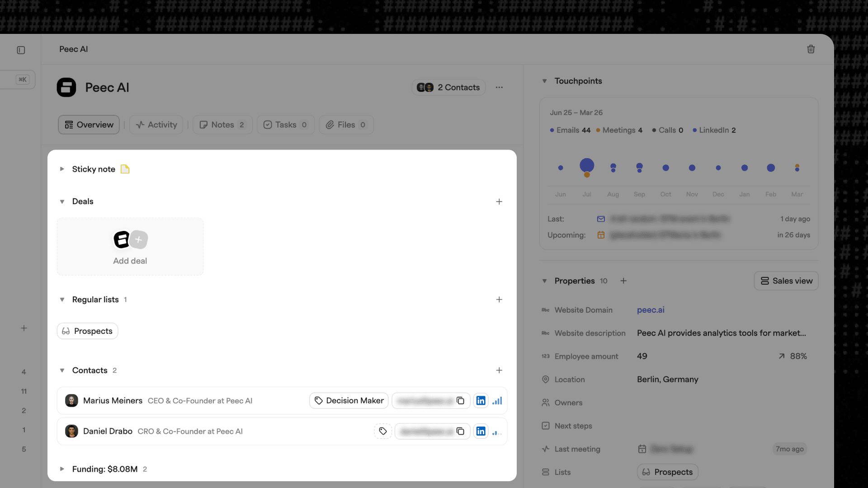
Task: Open the Notes tab
Action: pos(222,125)
